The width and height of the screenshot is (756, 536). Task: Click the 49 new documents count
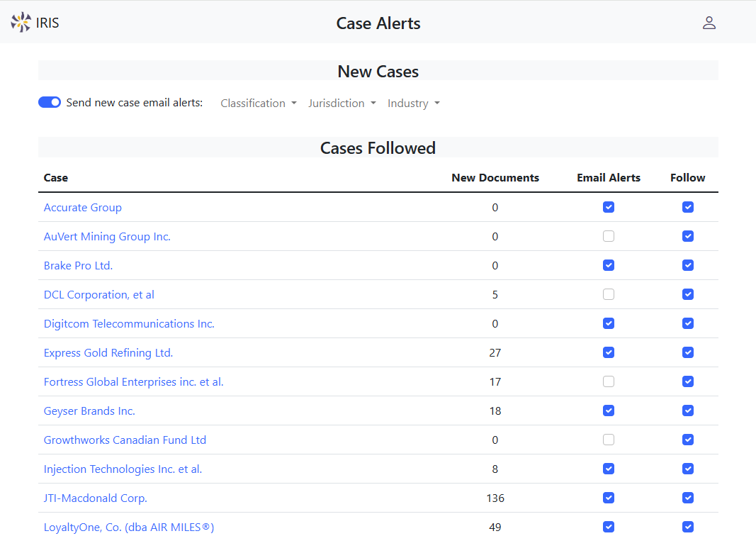tap(495, 527)
